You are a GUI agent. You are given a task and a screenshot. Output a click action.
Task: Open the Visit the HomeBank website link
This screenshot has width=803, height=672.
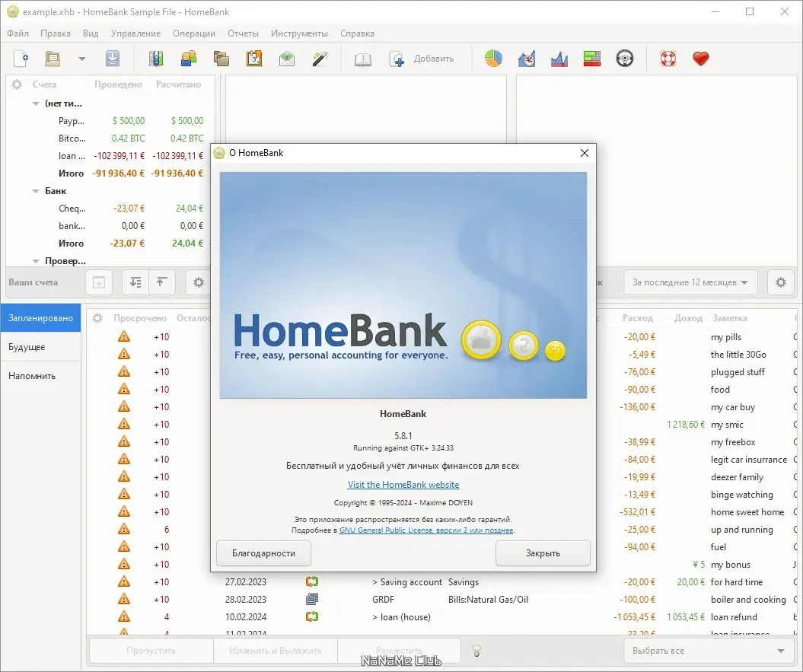(403, 485)
